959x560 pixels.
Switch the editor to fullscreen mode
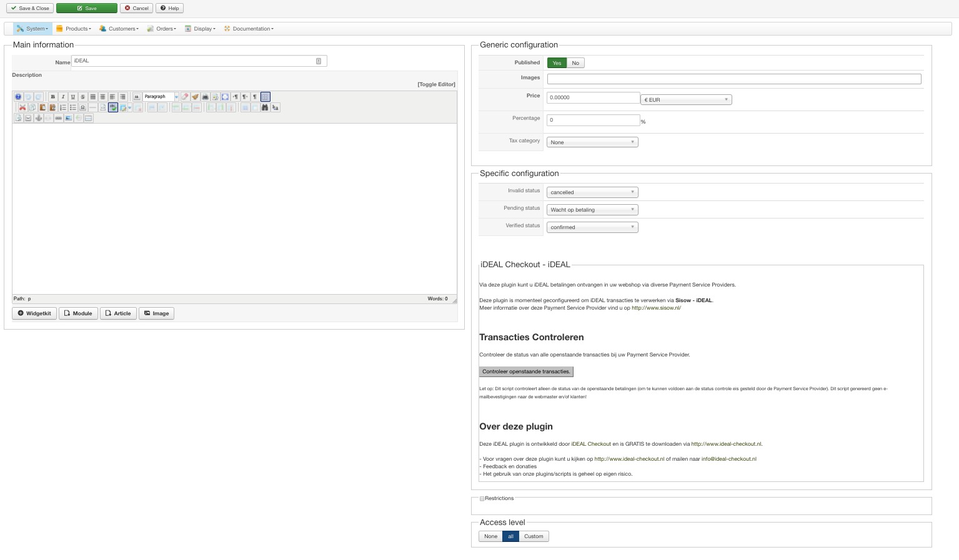click(225, 97)
